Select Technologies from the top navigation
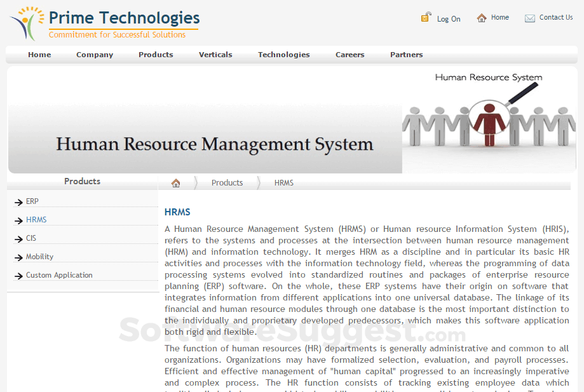Viewport: 584px width, 392px height. [x=283, y=55]
